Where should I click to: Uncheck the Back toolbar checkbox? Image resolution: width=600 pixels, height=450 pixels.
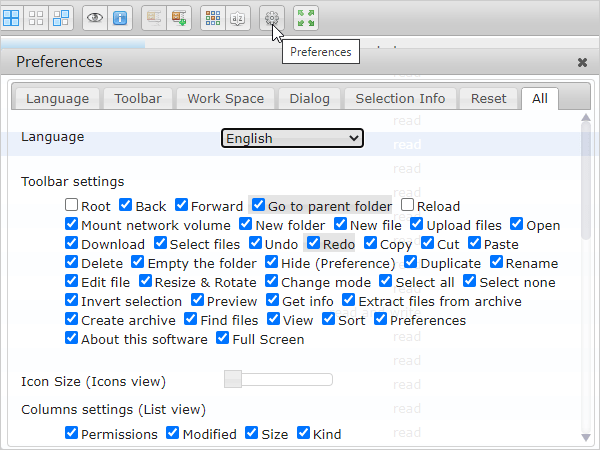click(126, 205)
